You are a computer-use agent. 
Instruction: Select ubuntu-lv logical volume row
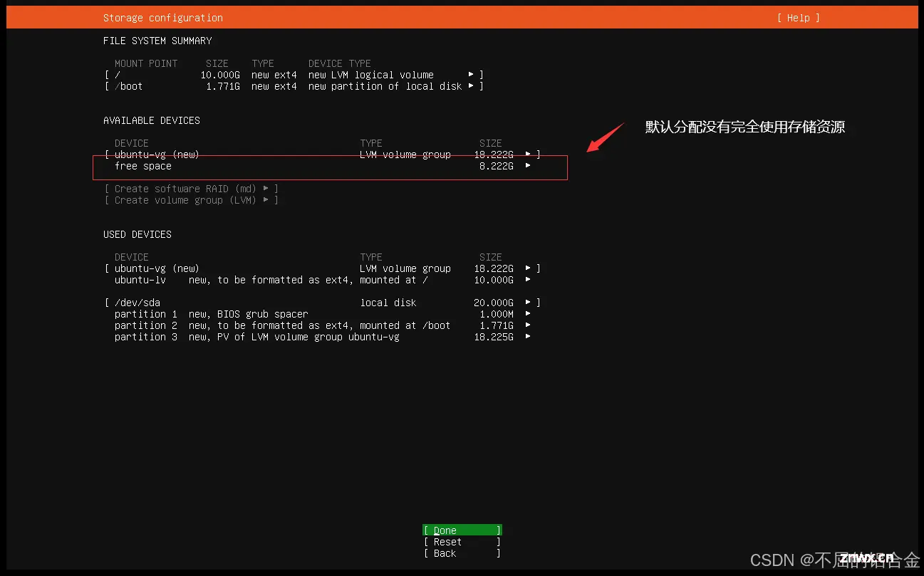pyautogui.click(x=322, y=280)
